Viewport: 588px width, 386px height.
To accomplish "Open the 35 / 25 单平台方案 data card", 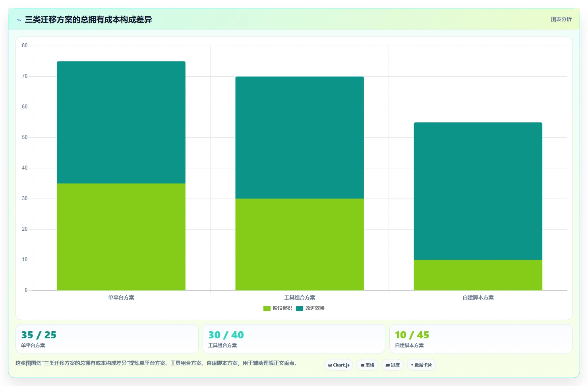I will 107,339.
